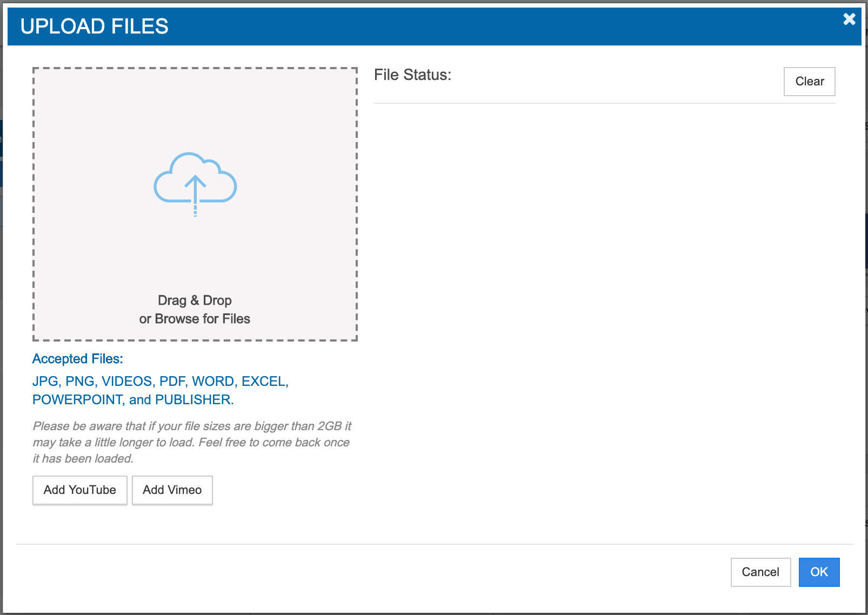This screenshot has width=868, height=615.
Task: Cancel the file upload dialog
Action: click(x=760, y=572)
